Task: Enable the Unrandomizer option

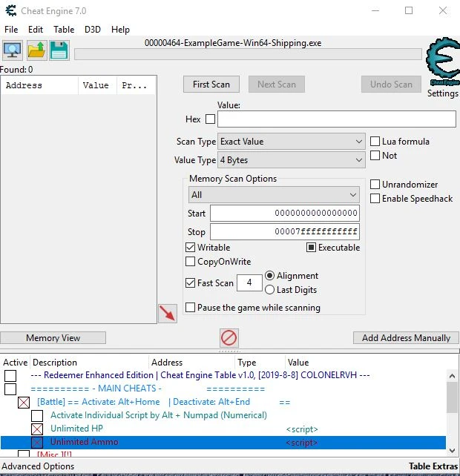Action: pyautogui.click(x=375, y=185)
